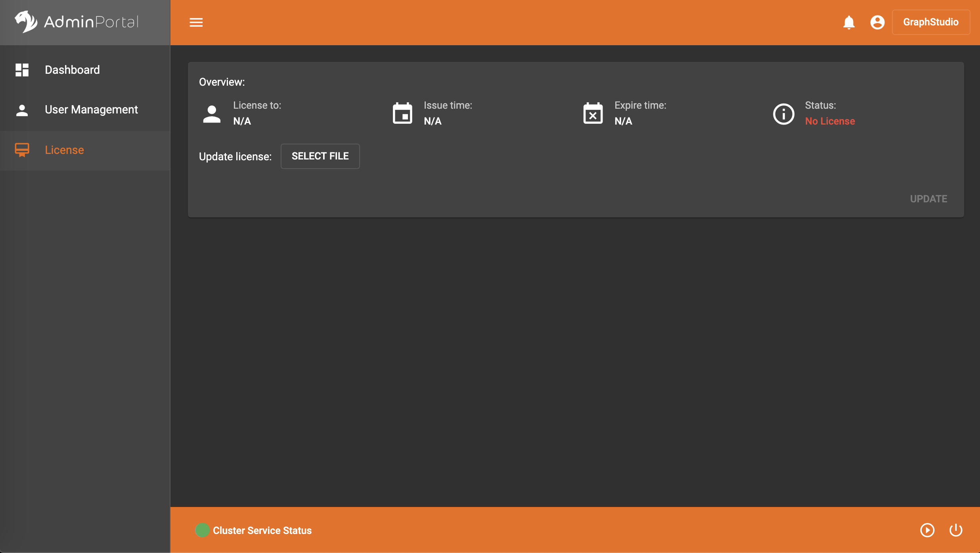Click the Status info circle icon
Screen dimensions: 980x553
point(783,114)
